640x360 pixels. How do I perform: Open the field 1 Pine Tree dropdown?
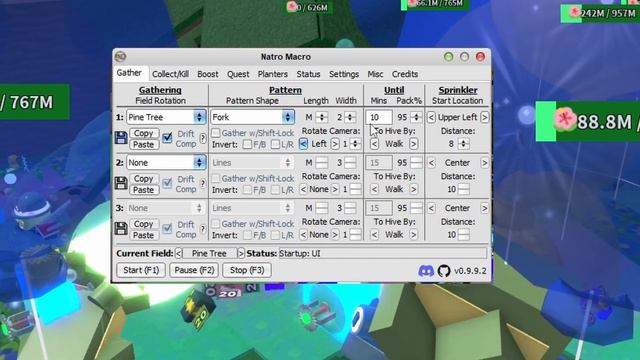point(166,117)
